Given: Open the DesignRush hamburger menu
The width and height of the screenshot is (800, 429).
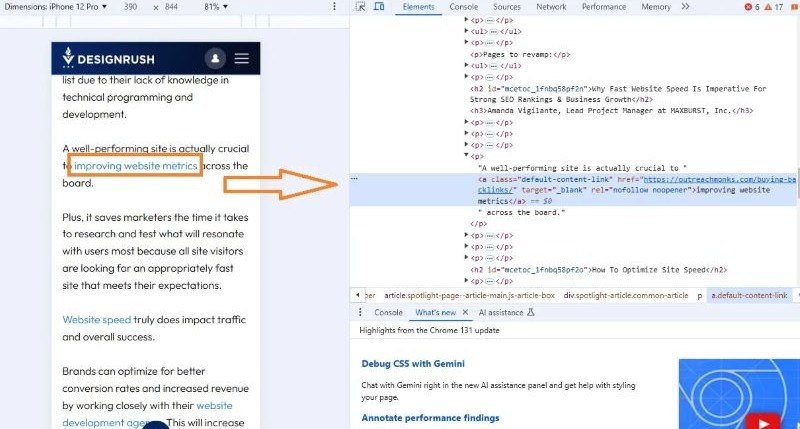Looking at the screenshot, I should point(242,59).
